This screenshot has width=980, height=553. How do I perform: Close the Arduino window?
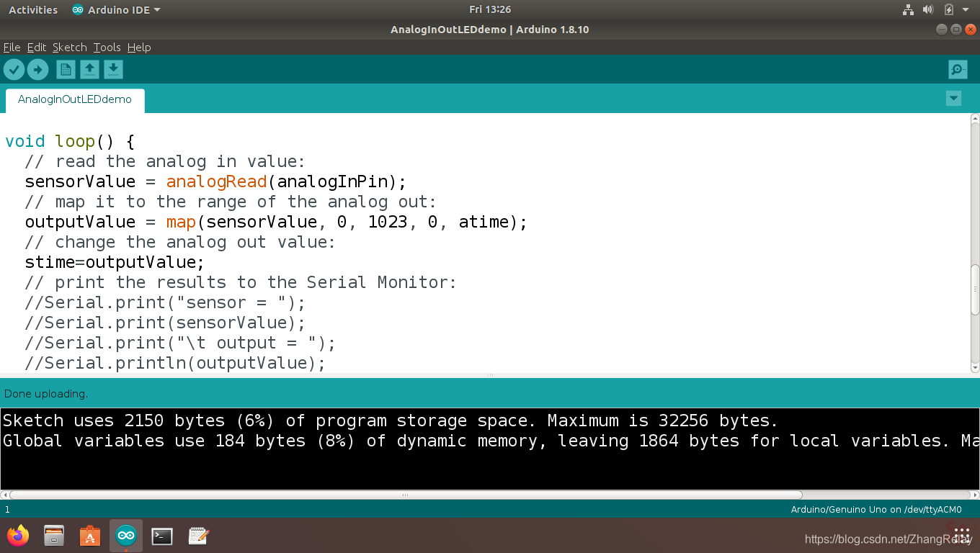969,30
